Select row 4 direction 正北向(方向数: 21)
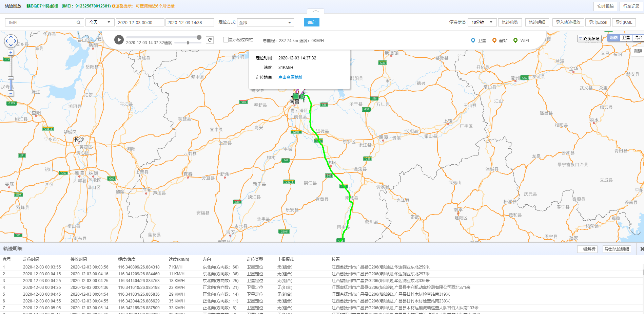 (221, 288)
